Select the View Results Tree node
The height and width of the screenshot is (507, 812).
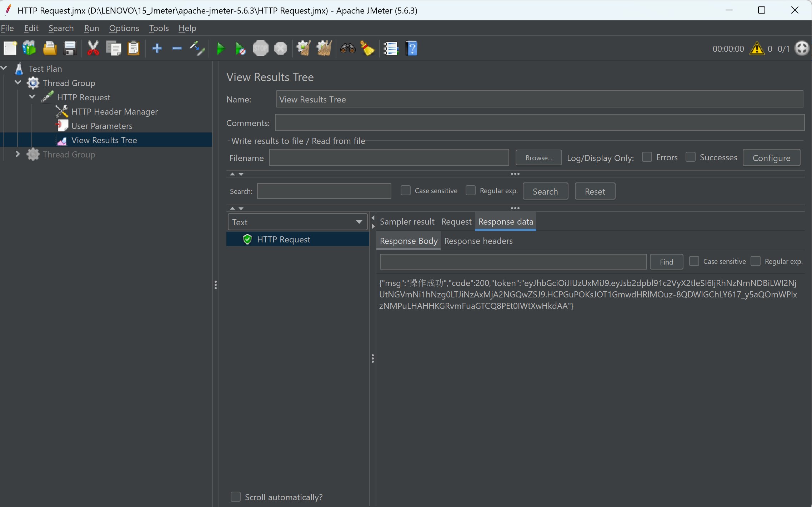[104, 140]
